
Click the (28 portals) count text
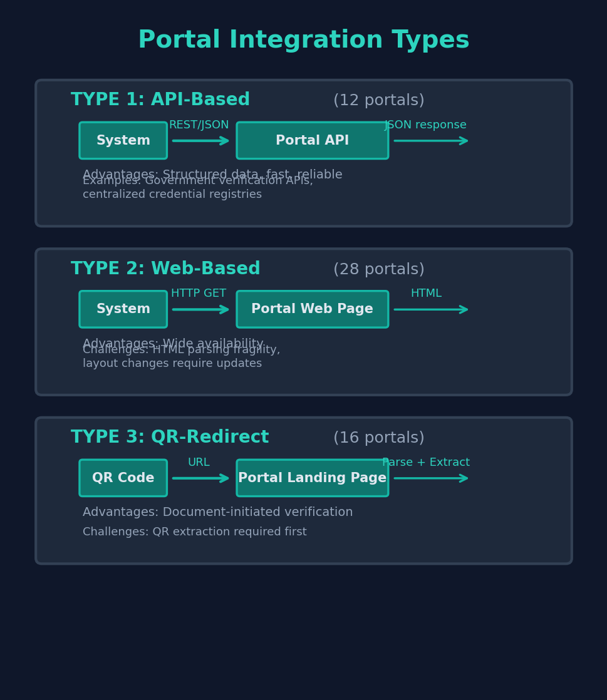378,270
